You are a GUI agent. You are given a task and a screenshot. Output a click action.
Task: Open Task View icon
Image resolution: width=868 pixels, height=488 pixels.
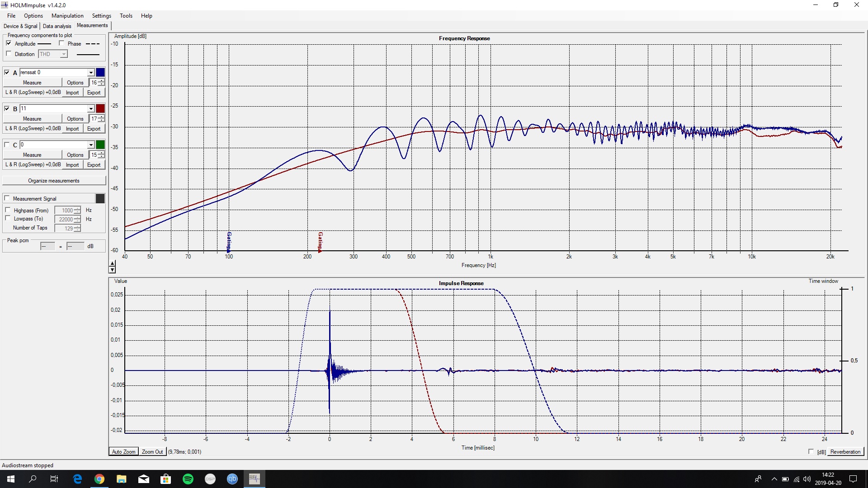click(54, 479)
